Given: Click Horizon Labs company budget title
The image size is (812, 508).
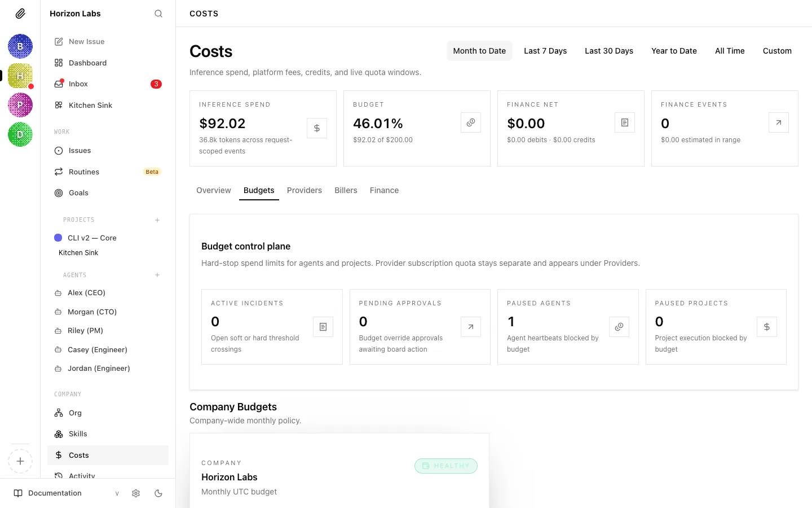Looking at the screenshot, I should tap(230, 478).
